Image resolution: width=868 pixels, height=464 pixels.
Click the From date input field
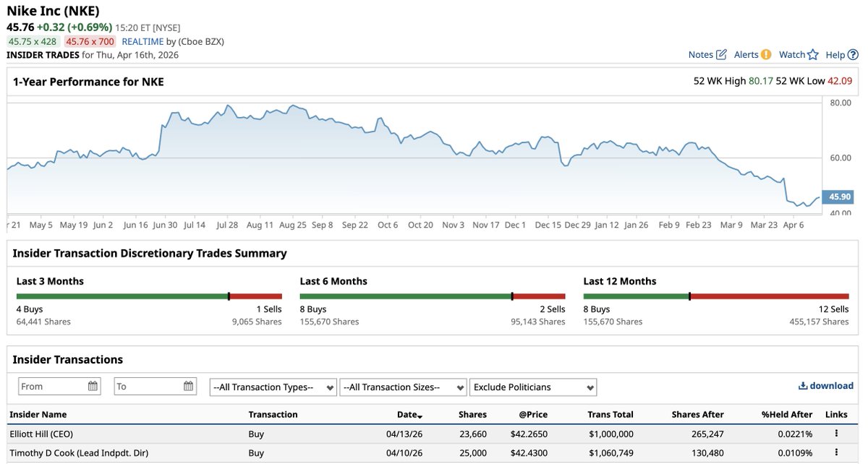point(59,386)
